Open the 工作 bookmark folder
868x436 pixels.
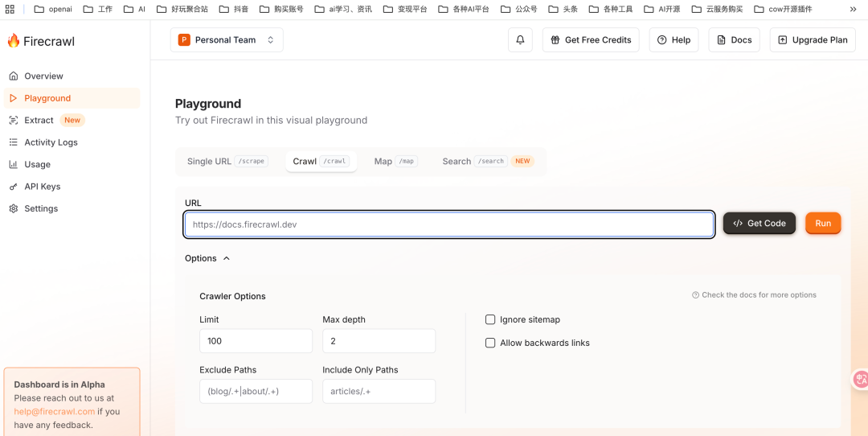(98, 9)
